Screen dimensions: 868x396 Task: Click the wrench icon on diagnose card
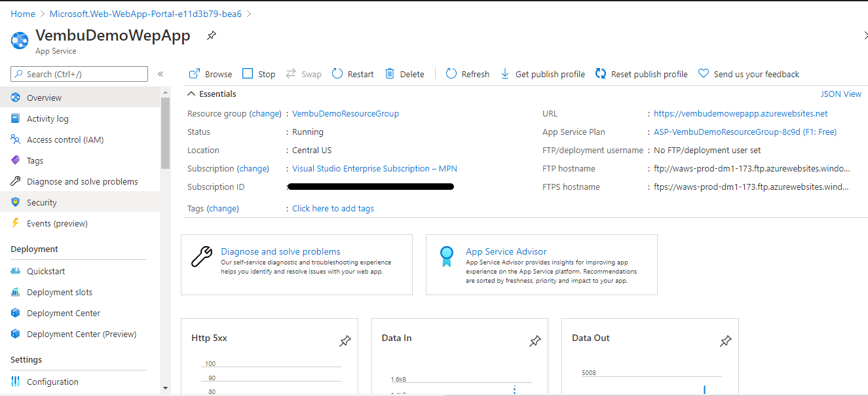[x=201, y=256]
